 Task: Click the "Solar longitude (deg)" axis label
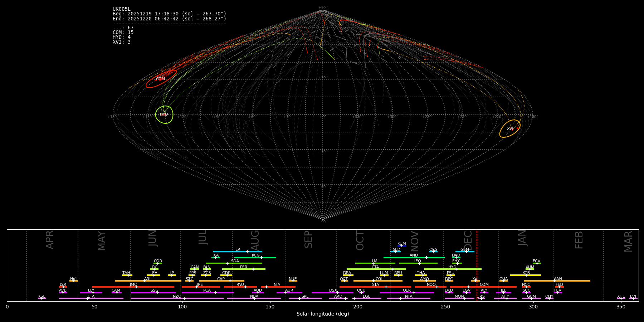[323, 314]
